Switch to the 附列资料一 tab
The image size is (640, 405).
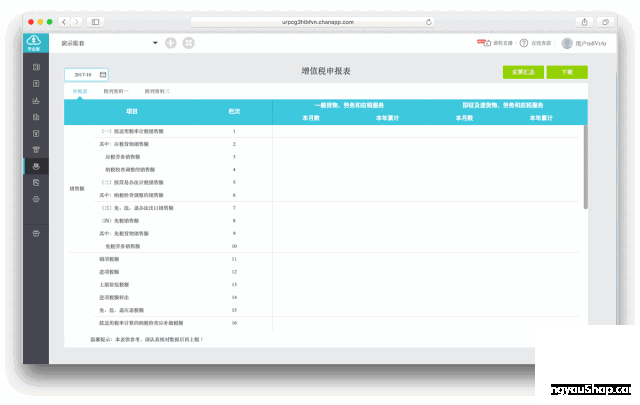[x=116, y=91]
